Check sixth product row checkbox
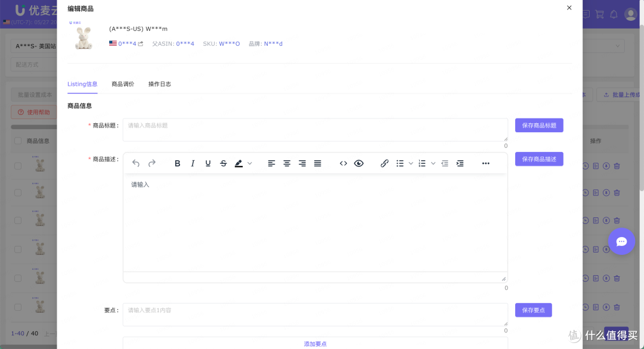Screen dimensions: 644x349 point(18,307)
